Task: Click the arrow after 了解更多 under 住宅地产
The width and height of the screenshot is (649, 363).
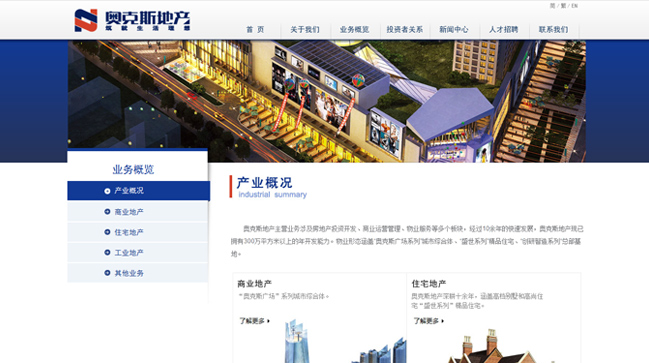Action: tap(442, 321)
